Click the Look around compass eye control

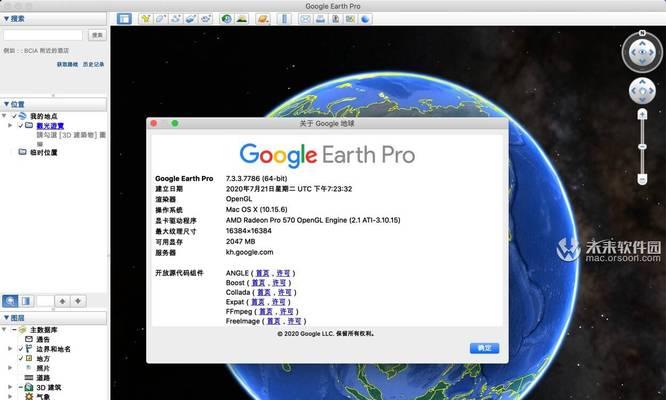coord(642,53)
